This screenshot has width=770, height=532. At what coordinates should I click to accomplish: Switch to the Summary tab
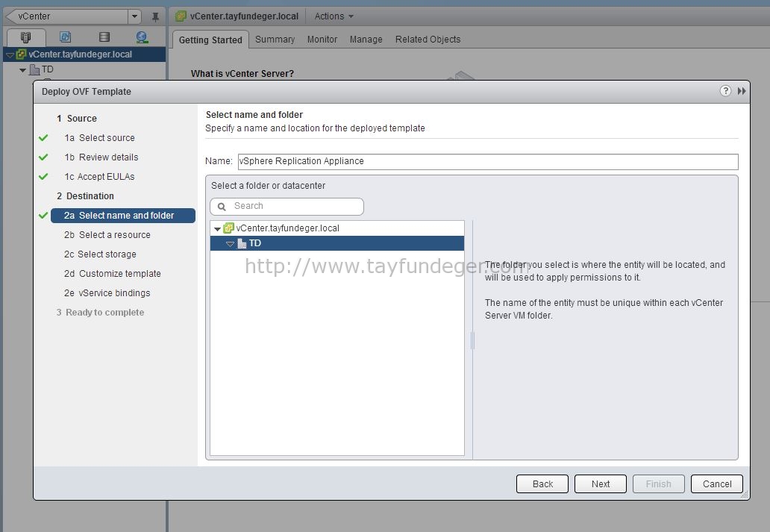tap(275, 40)
